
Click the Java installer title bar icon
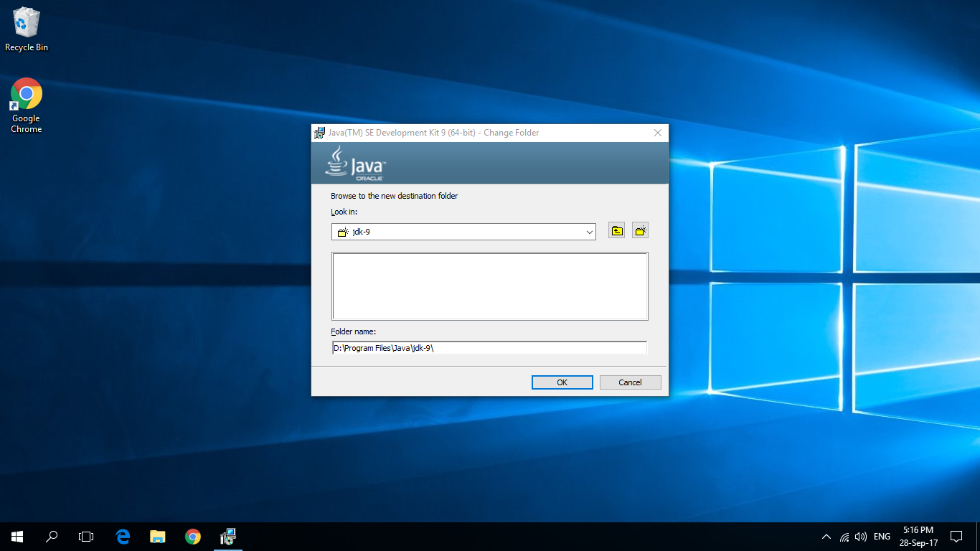pyautogui.click(x=320, y=133)
